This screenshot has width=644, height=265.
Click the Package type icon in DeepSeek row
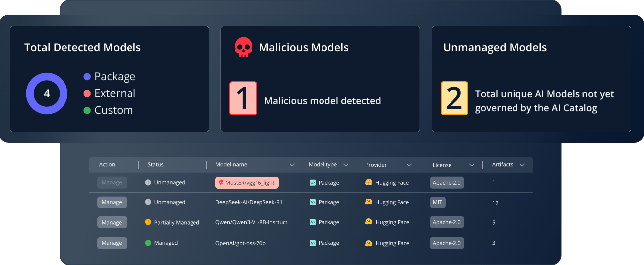(x=312, y=202)
